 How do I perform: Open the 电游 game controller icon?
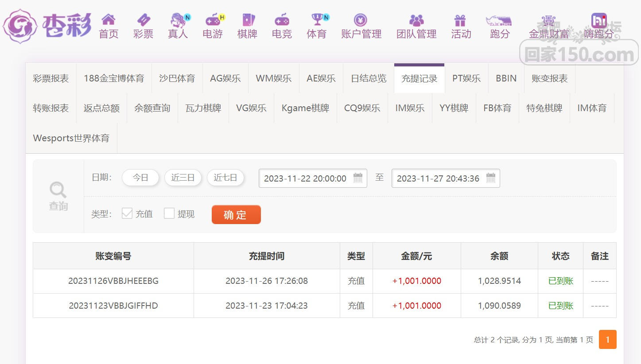(213, 20)
